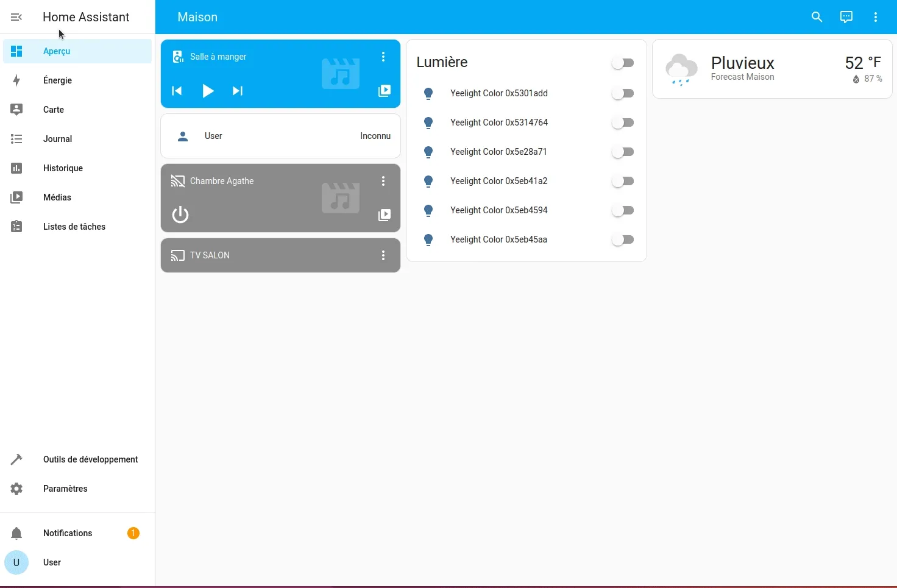
Task: Open the top-bar overflow menu
Action: [876, 16]
